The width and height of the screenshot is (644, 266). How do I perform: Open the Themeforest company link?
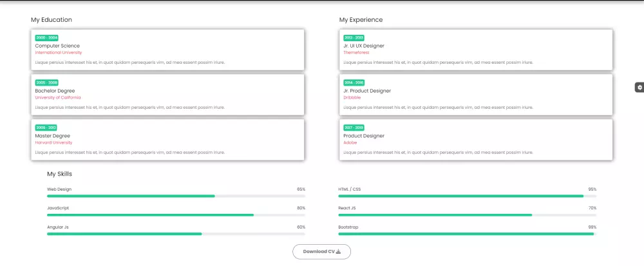click(x=357, y=52)
